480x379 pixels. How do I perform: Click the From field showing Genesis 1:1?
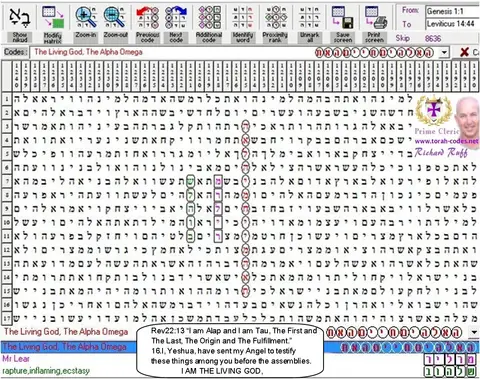point(453,11)
